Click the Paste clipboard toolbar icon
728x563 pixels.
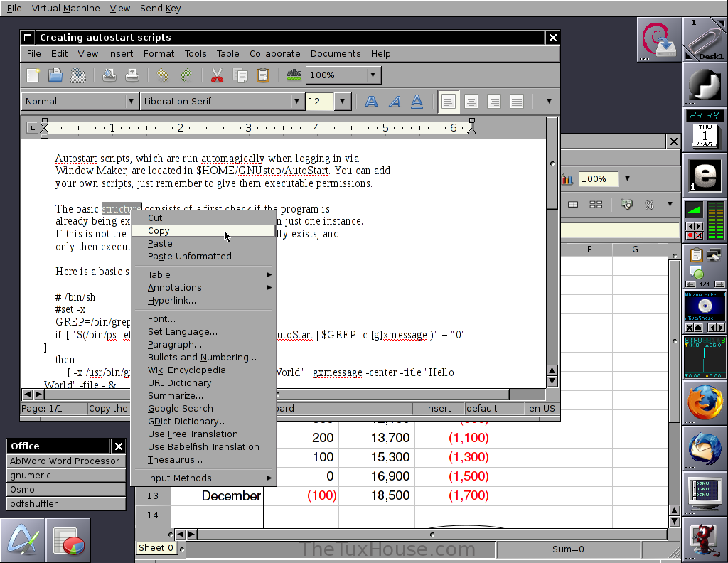[x=263, y=75]
